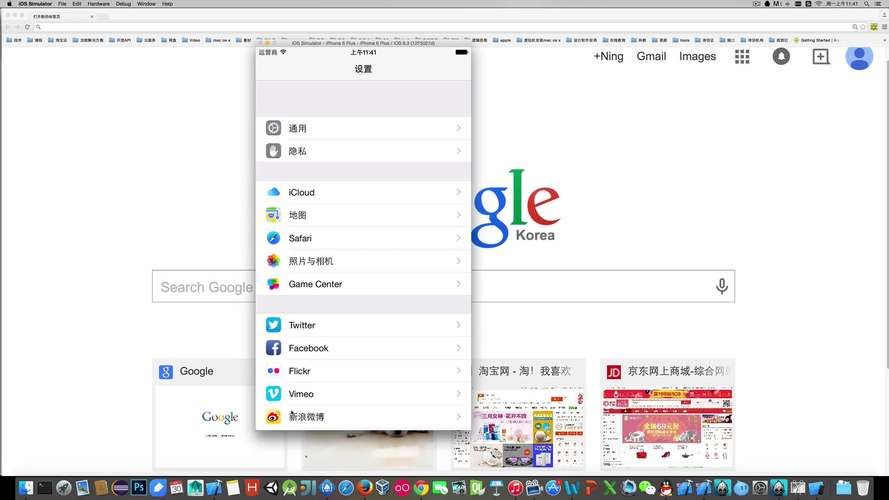Click the voice search microphone icon
Image resolution: width=889 pixels, height=500 pixels.
[721, 287]
